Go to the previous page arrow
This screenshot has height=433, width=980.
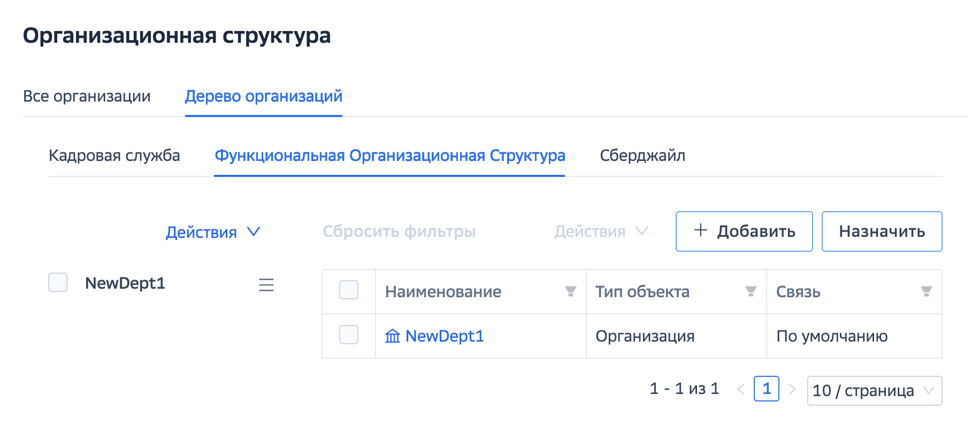(x=741, y=390)
